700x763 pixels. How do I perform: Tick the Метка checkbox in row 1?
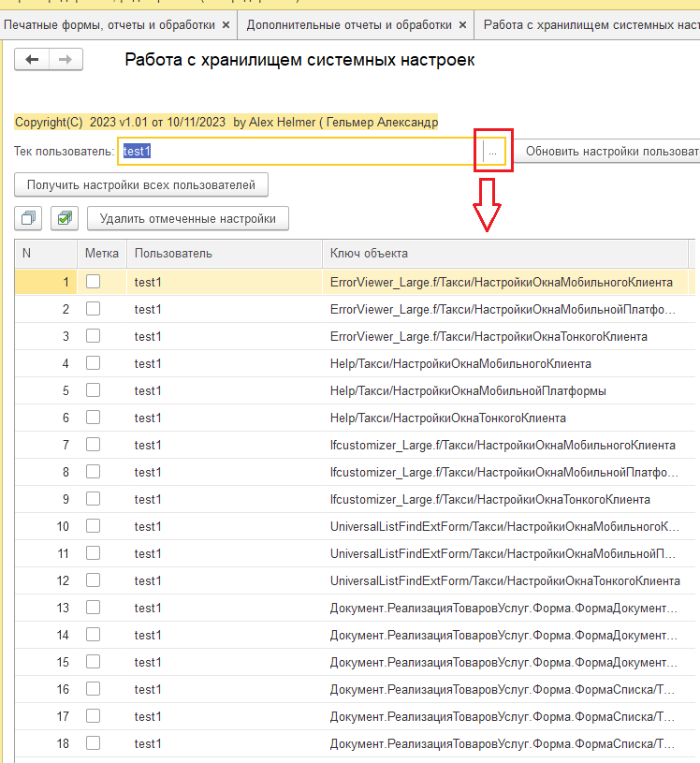(93, 281)
